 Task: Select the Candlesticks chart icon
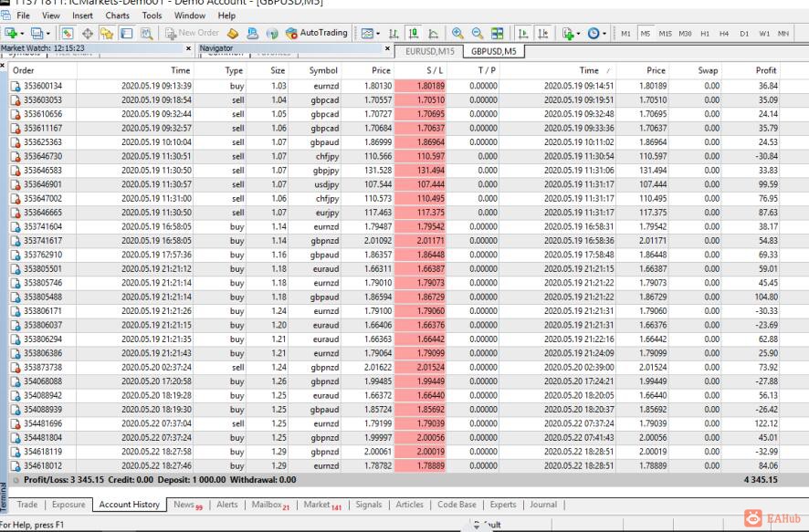point(414,34)
